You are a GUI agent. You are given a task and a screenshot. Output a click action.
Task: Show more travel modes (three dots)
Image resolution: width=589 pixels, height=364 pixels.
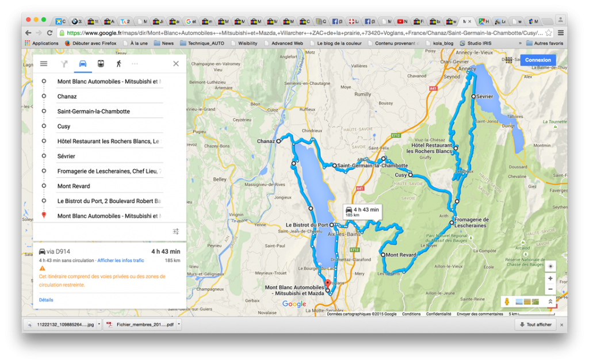coord(135,64)
